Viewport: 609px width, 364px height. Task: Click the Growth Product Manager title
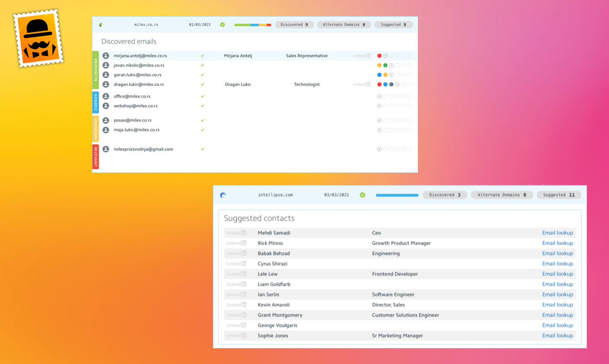pyautogui.click(x=401, y=243)
